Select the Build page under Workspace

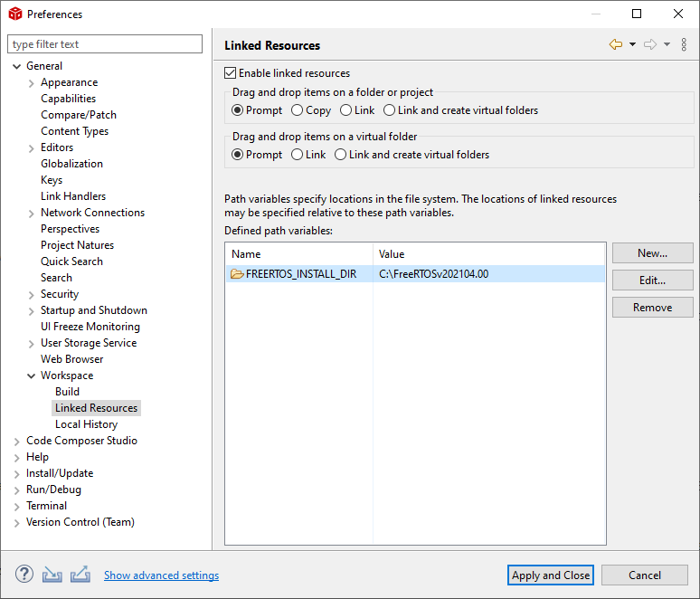pos(68,392)
